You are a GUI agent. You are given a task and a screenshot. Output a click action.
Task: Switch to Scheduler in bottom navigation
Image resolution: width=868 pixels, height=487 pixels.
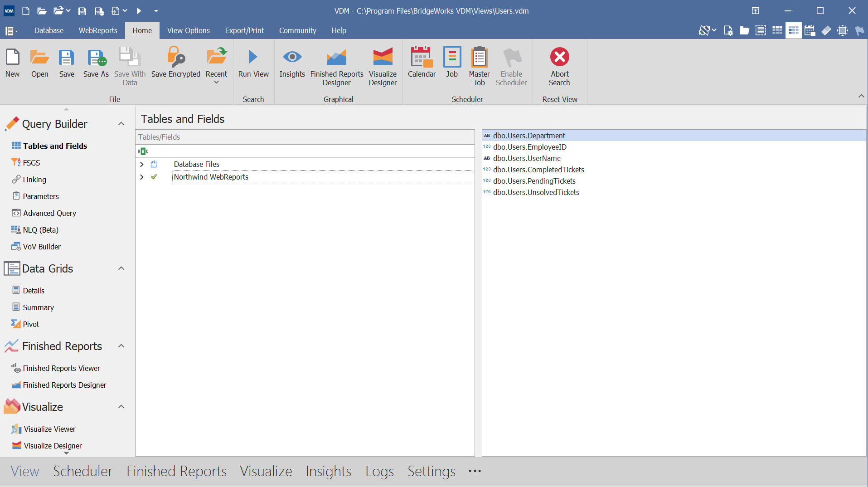click(82, 472)
